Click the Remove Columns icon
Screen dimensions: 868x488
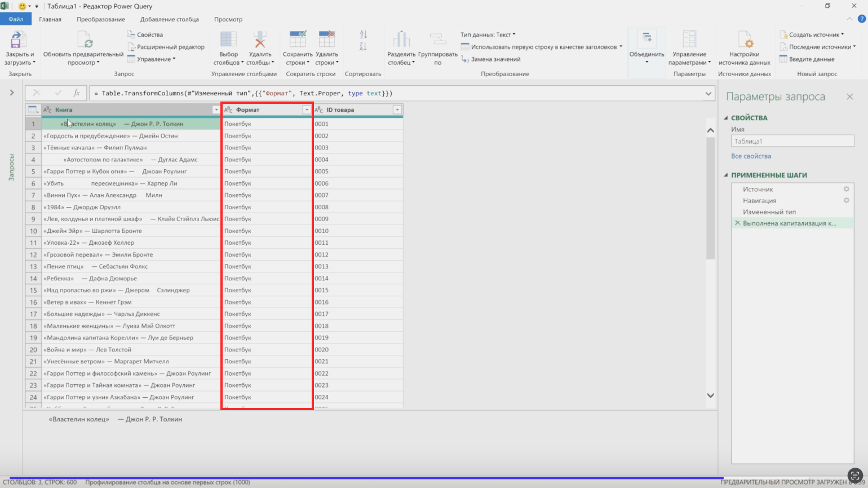pyautogui.click(x=259, y=39)
